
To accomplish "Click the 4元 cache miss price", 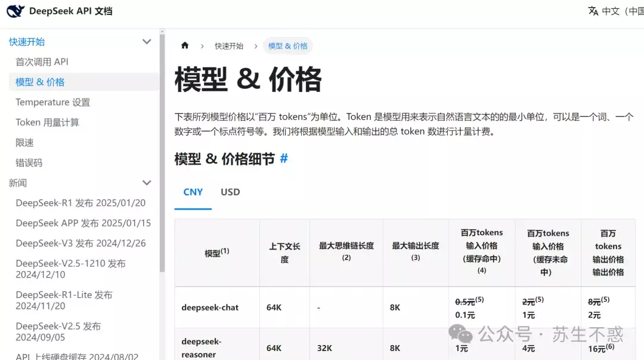I will pyautogui.click(x=528, y=349).
